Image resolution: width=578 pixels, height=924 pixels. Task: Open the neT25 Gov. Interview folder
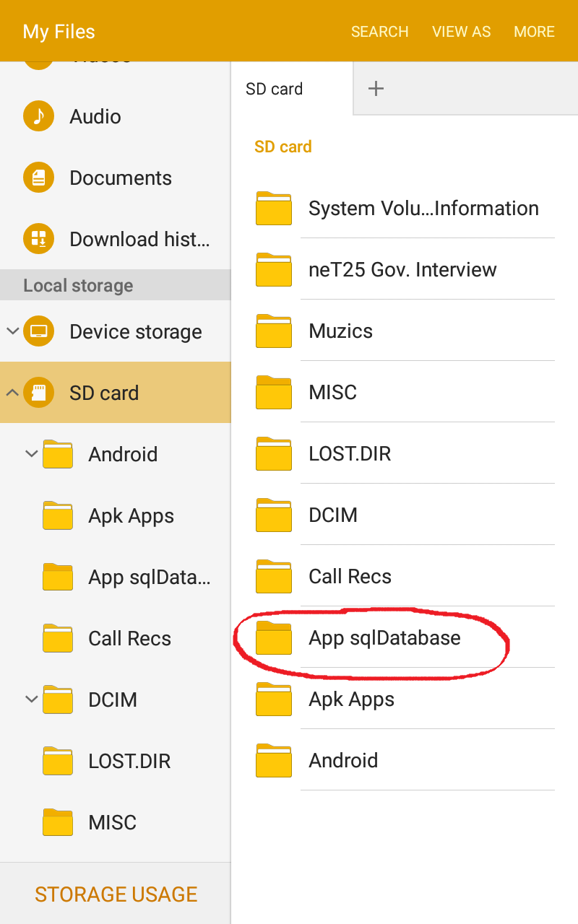(402, 270)
